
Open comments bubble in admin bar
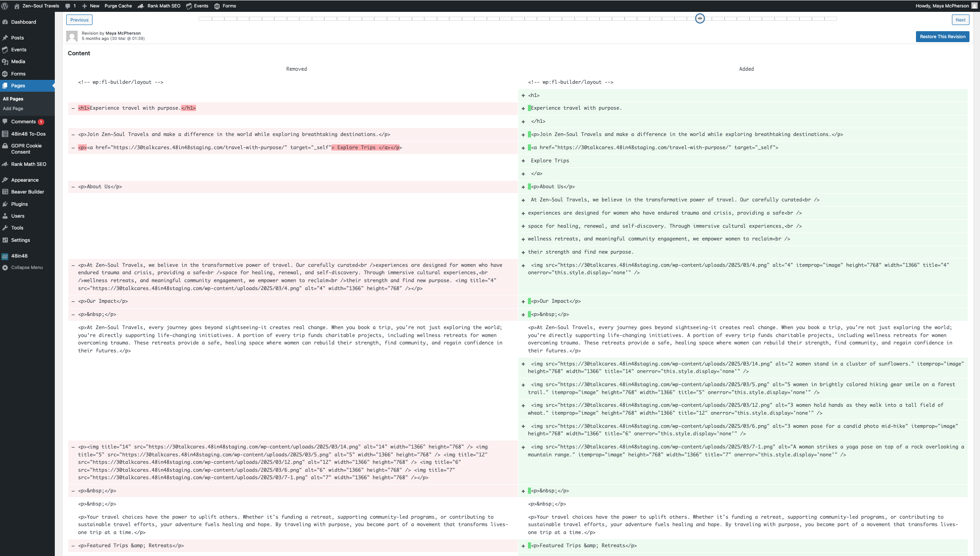68,6
